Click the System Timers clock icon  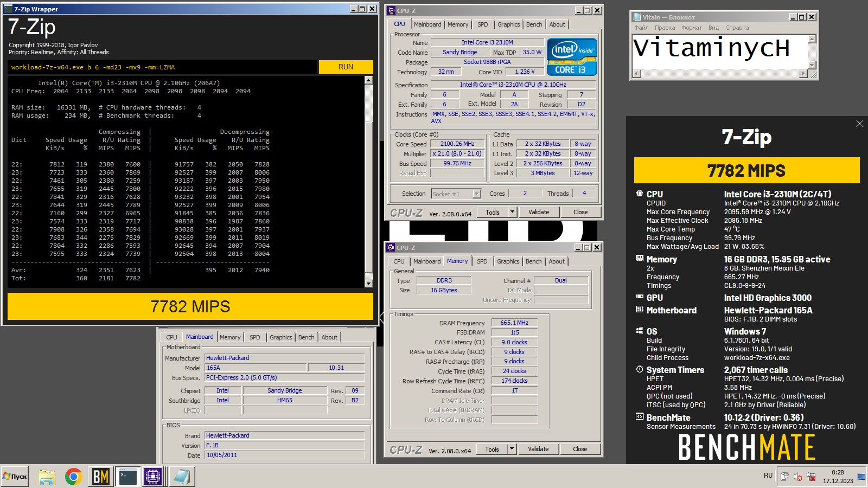(640, 369)
